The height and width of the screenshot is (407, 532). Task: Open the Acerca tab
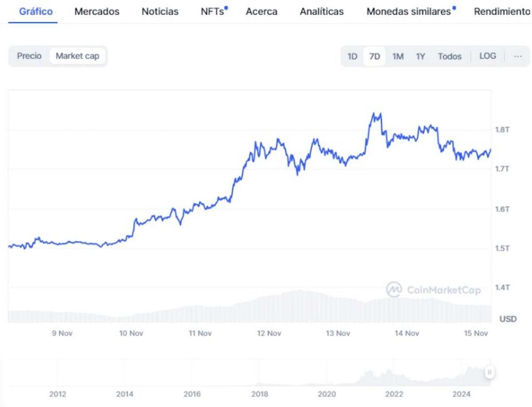261,11
